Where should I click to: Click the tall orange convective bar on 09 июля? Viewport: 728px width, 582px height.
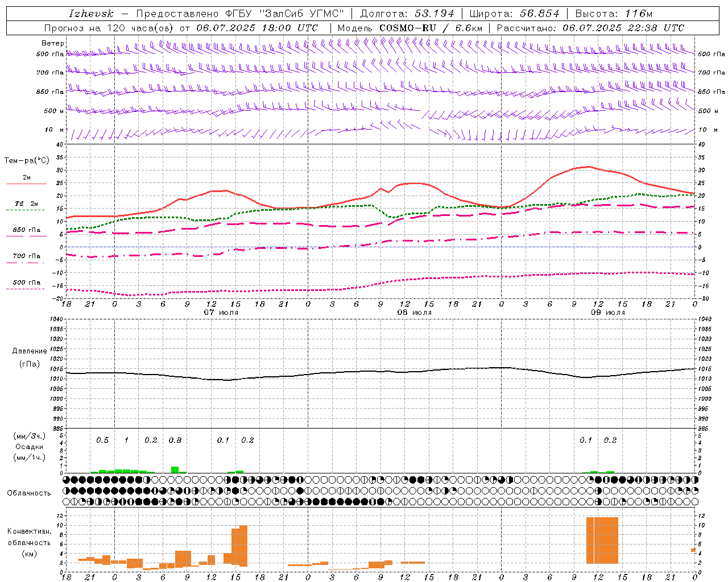(x=602, y=540)
